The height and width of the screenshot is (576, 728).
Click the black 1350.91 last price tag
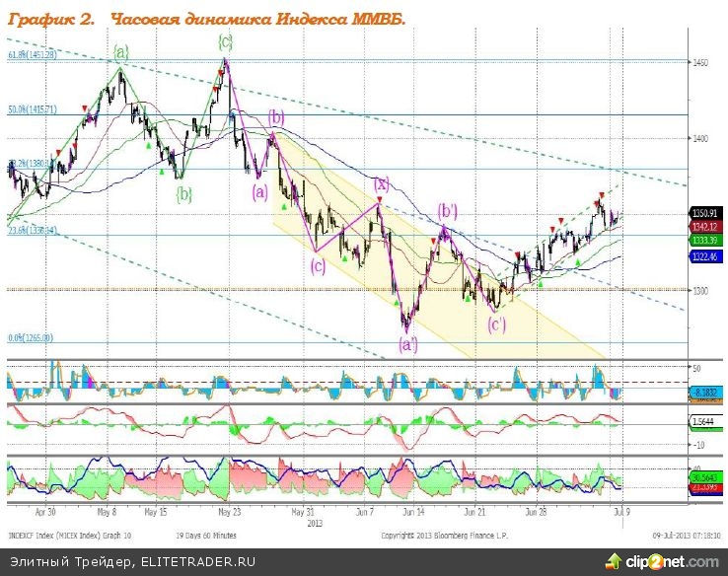click(x=705, y=213)
